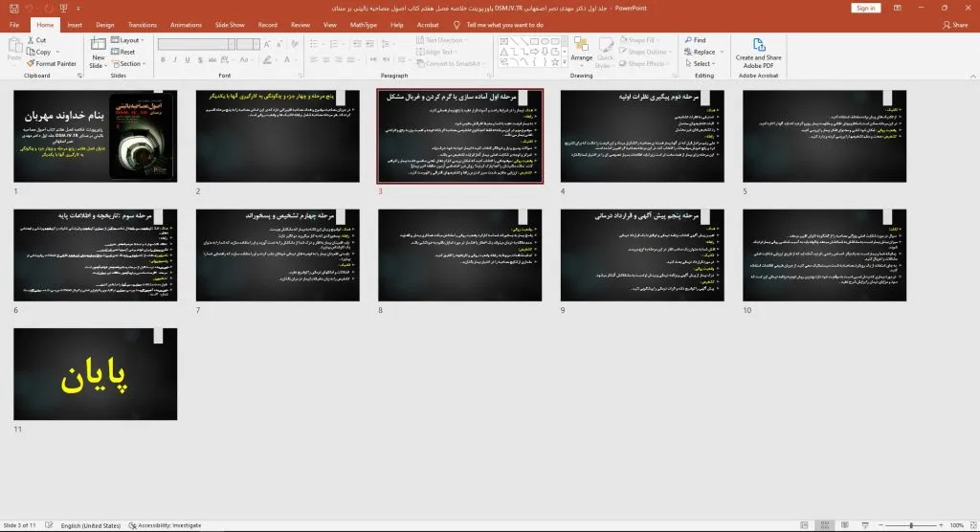Click the Sign in button
Image resolution: width=980 pixels, height=532 pixels.
click(x=866, y=8)
